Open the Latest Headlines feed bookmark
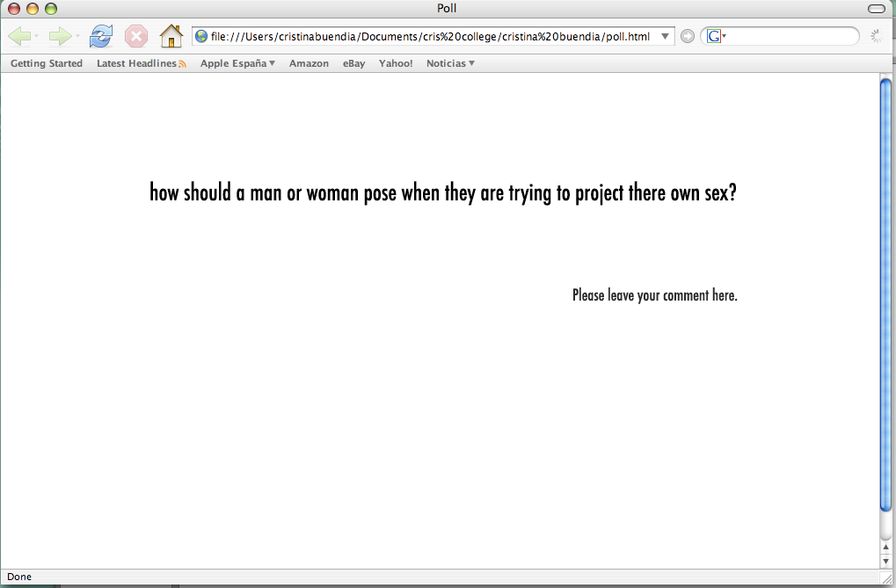Image resolution: width=896 pixels, height=588 pixels. pos(141,63)
